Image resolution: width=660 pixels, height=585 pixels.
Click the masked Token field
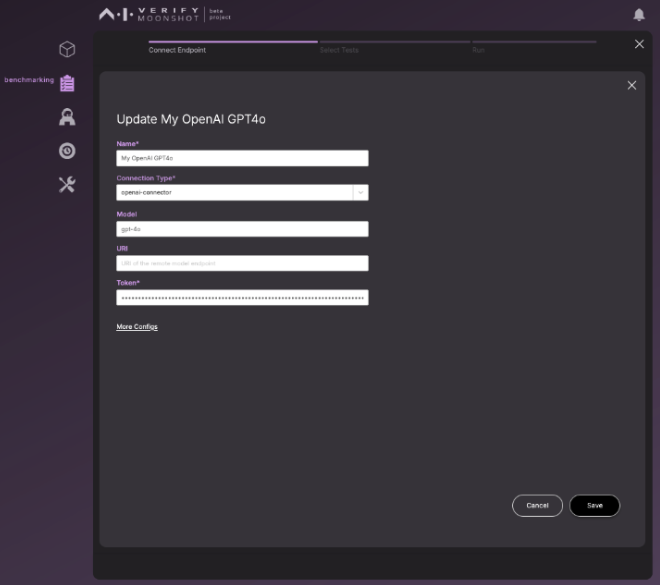tap(242, 298)
